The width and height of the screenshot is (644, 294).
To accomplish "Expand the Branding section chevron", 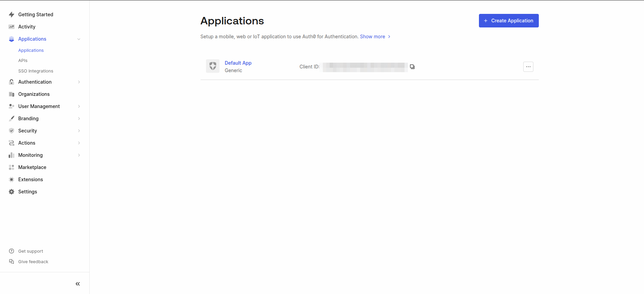I will click(x=79, y=119).
